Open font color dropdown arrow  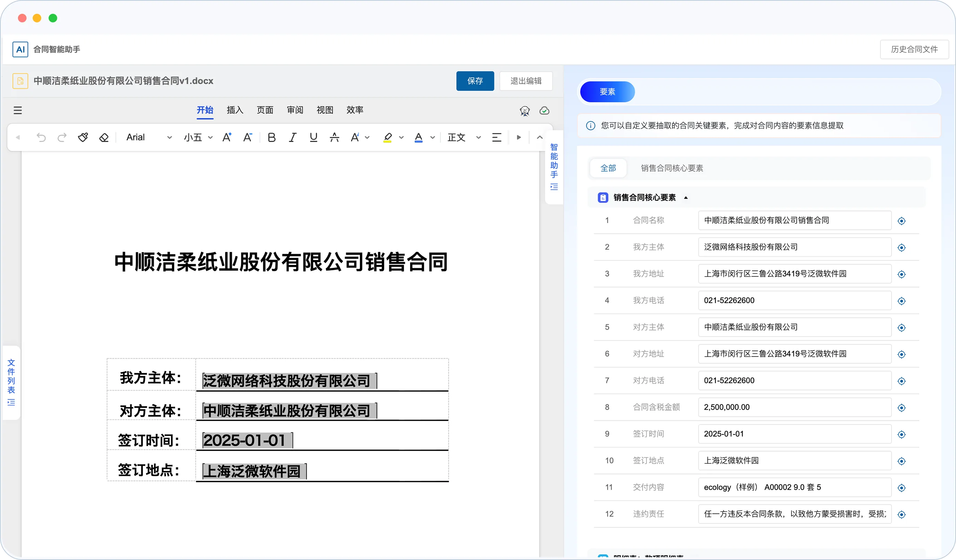(x=432, y=138)
